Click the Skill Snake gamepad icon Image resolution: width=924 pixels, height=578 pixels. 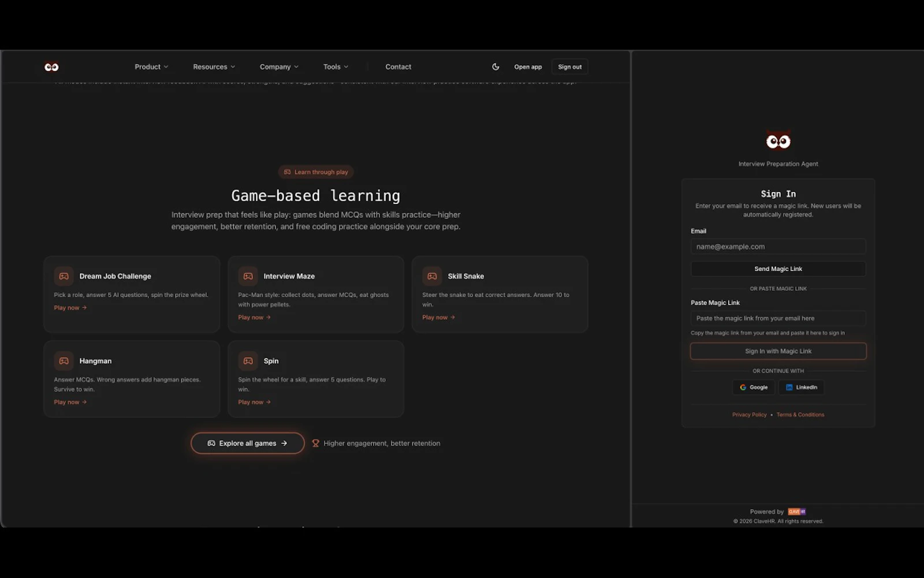point(432,276)
